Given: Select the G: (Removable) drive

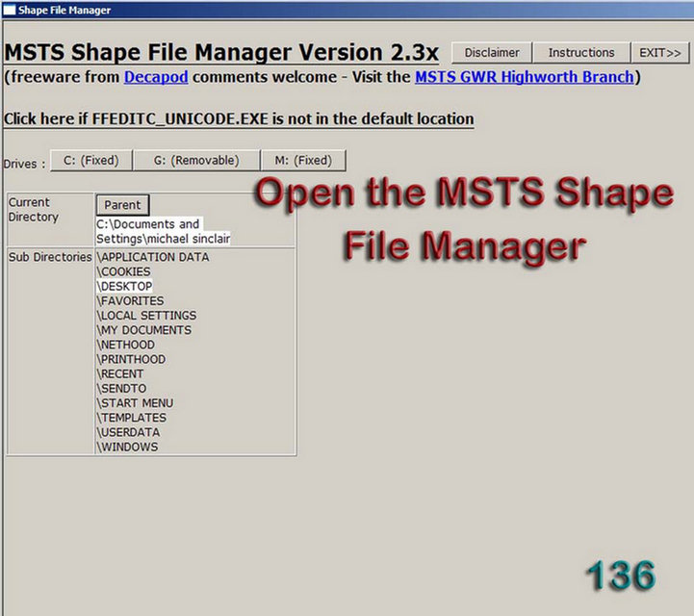Looking at the screenshot, I should point(196,160).
